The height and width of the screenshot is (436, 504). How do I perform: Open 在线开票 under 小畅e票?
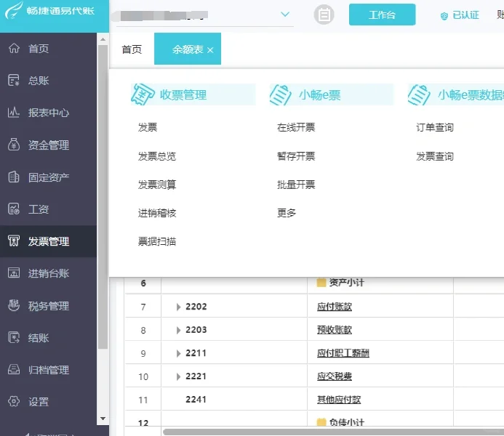point(296,127)
